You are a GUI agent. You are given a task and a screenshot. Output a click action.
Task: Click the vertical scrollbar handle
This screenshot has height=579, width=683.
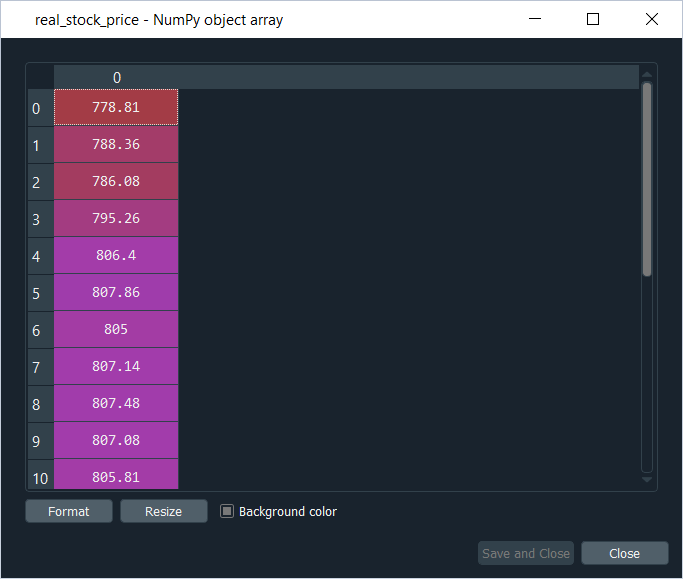point(647,178)
